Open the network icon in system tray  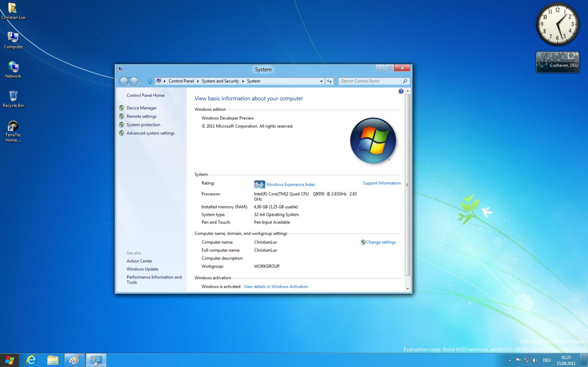pyautogui.click(x=527, y=360)
